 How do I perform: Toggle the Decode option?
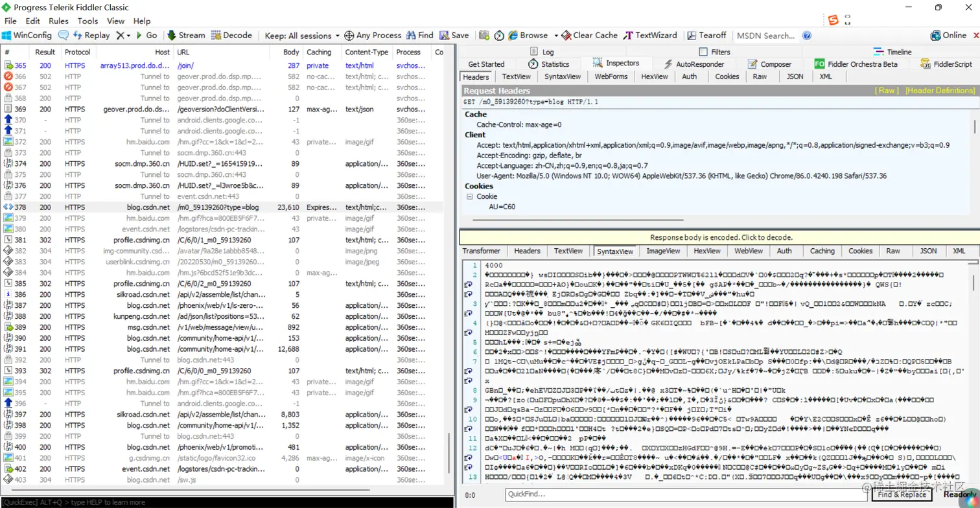click(x=231, y=36)
